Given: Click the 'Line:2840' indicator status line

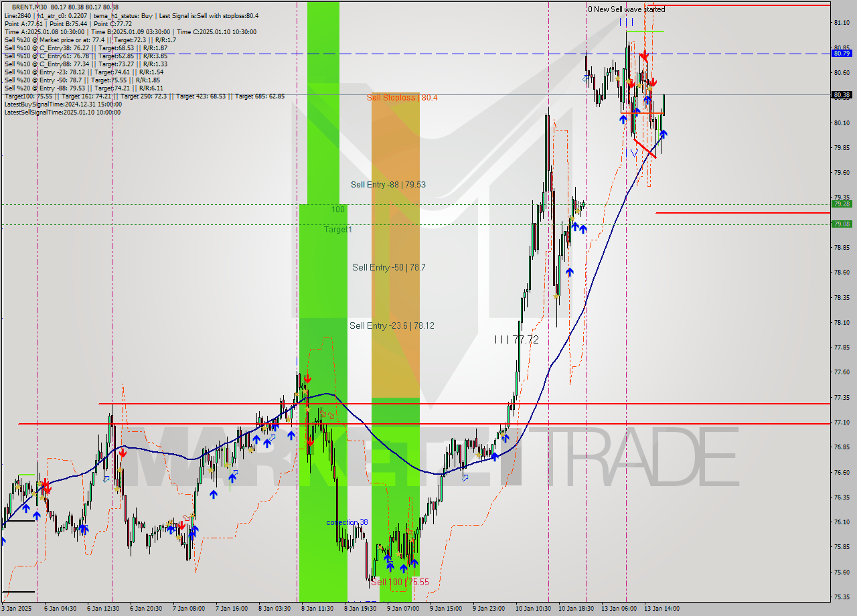Looking at the screenshot, I should (131, 15).
